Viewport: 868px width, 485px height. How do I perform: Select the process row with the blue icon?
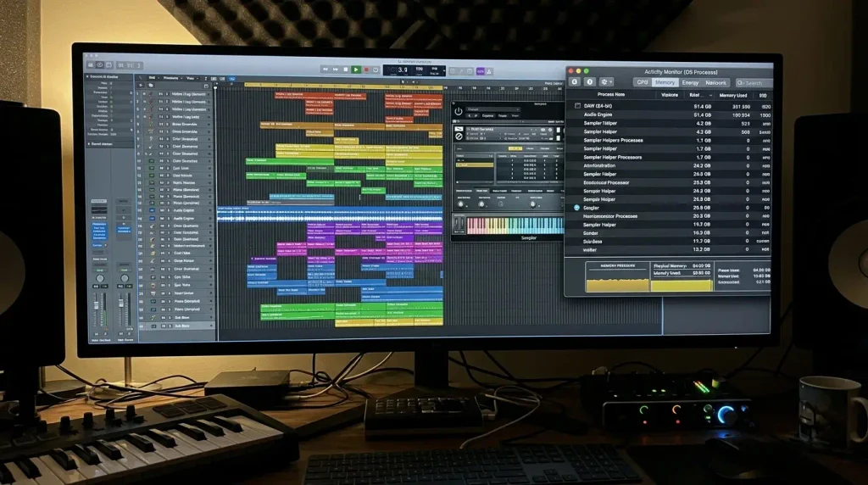[669, 208]
